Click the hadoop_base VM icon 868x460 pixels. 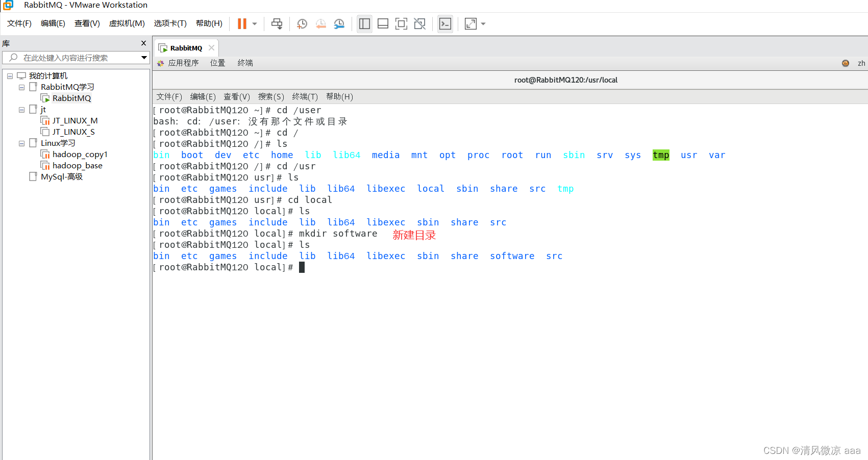pos(45,166)
